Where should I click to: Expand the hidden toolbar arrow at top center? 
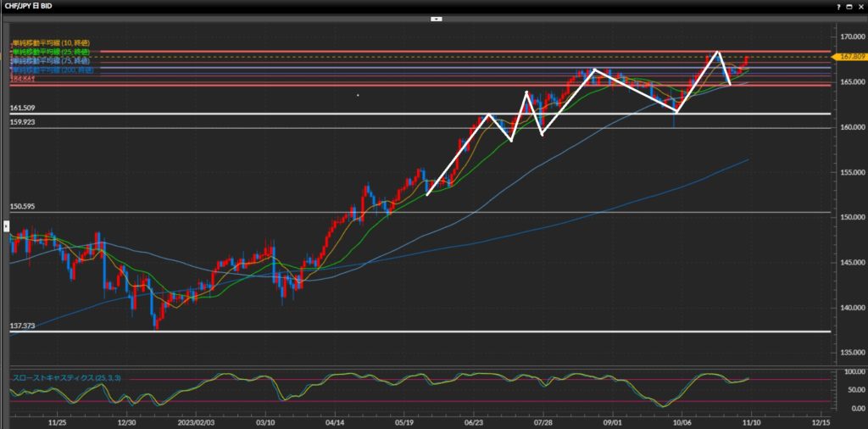coord(437,18)
